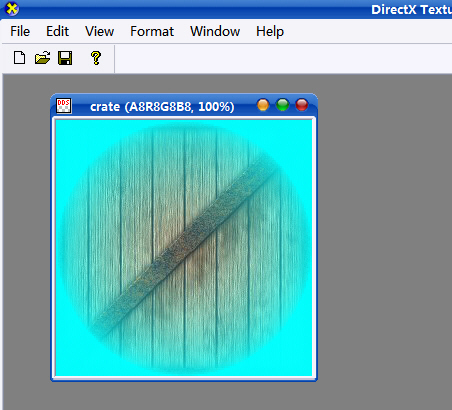452x410 pixels.
Task: Click the DirectX Texture Tool main title bar
Action: coord(226,9)
